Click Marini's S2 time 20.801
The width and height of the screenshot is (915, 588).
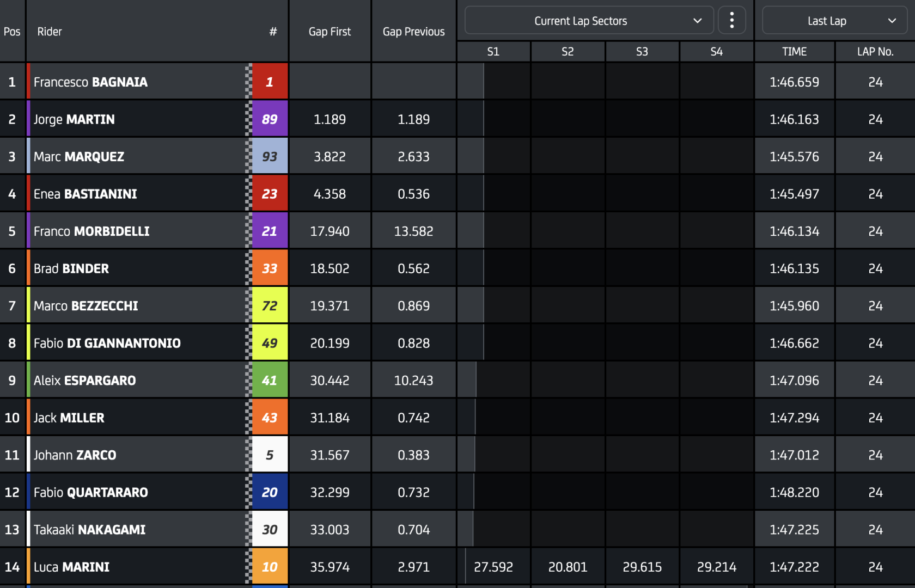click(568, 567)
